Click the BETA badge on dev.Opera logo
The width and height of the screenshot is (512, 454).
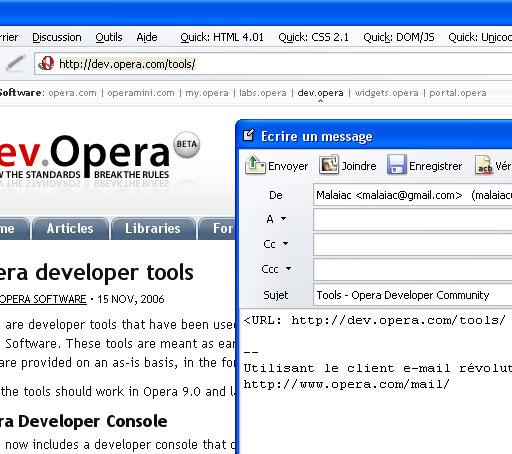pyautogui.click(x=187, y=144)
